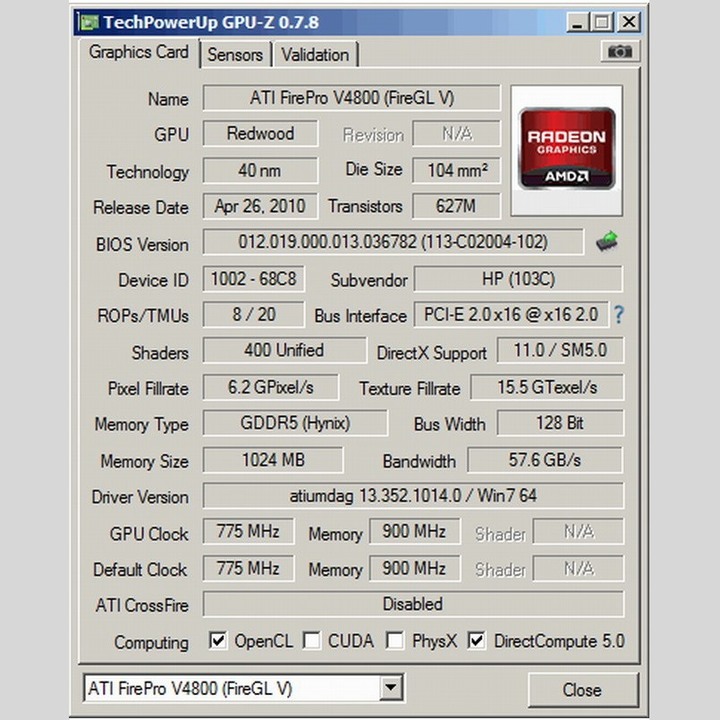Toggle the OpenCL checkbox
This screenshot has height=720, width=720.
coord(218,641)
